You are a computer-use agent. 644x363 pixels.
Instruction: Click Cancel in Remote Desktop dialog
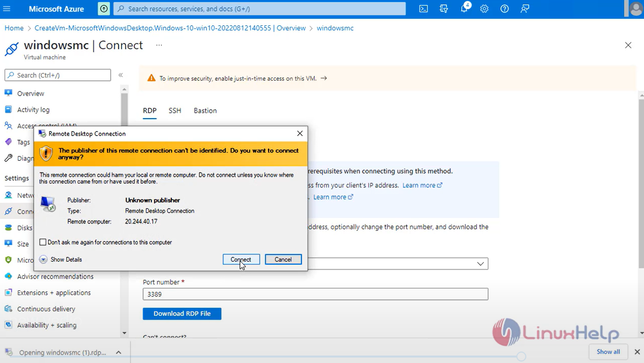pos(283,259)
